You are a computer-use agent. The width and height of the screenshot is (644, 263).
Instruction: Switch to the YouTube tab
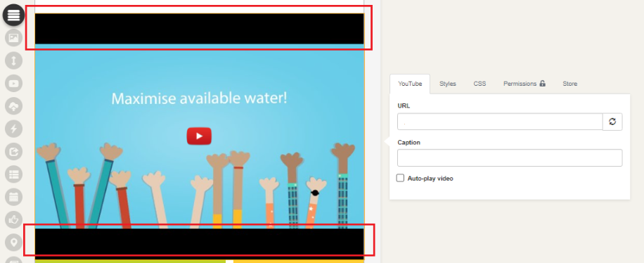410,84
